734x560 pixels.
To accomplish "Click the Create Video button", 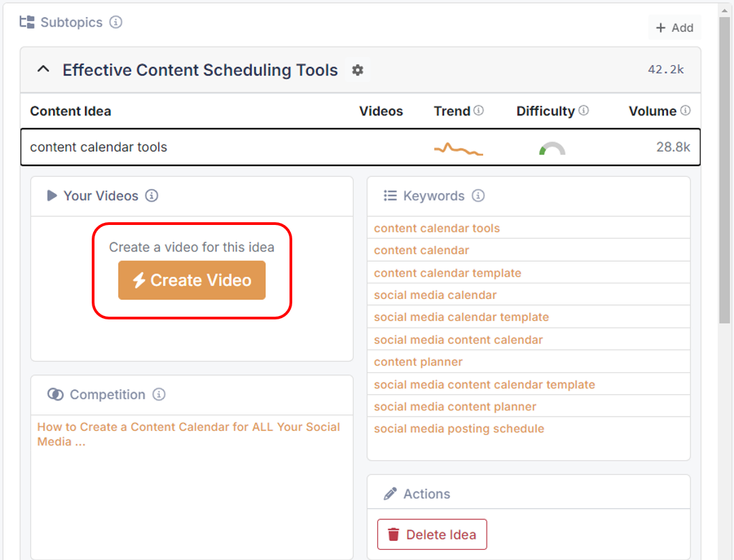I will (191, 280).
